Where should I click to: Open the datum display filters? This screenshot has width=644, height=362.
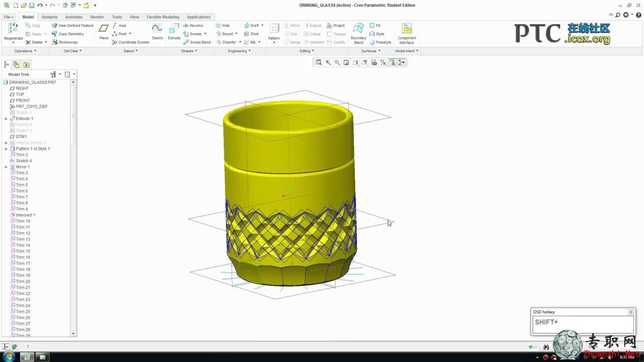[383, 62]
